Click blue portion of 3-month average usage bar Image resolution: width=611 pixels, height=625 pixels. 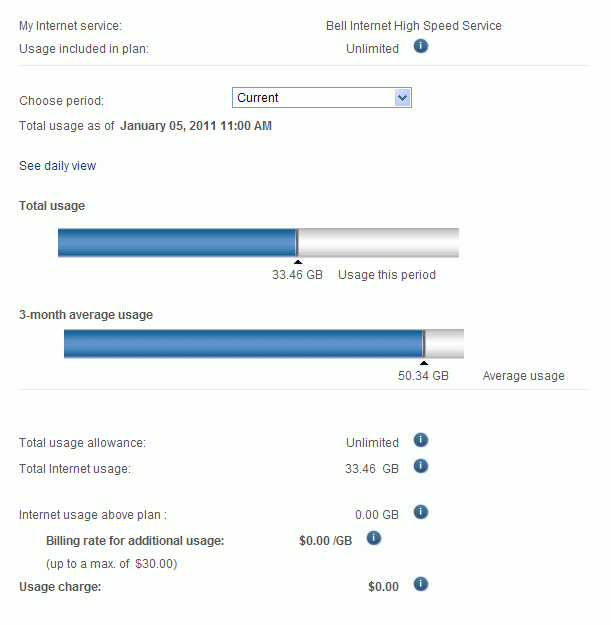click(x=243, y=343)
